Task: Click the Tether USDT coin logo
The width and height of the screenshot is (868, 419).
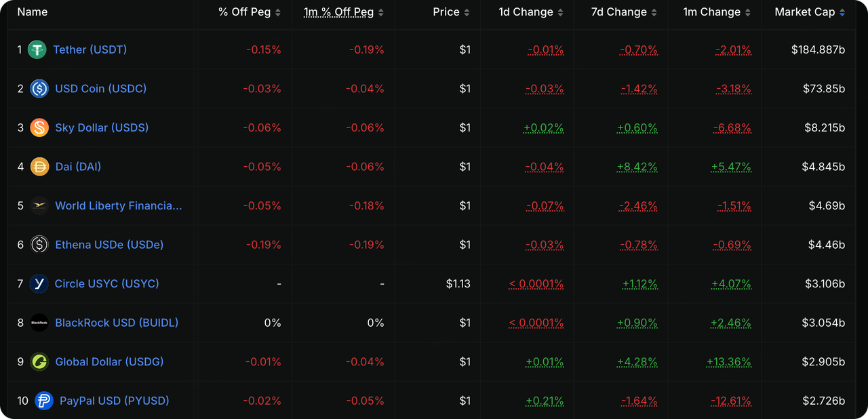Action: point(37,49)
